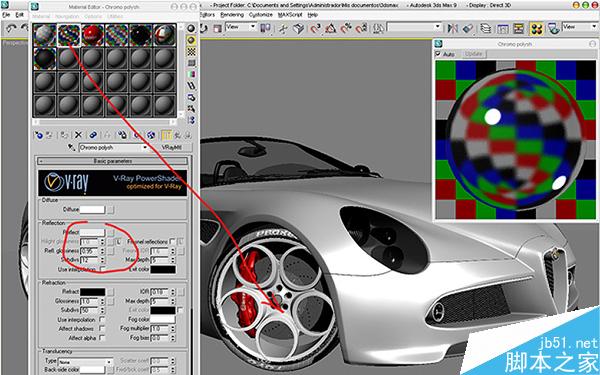The height and width of the screenshot is (375, 600).
Task: Open Render Scene teapot icon
Action: [x=553, y=28]
